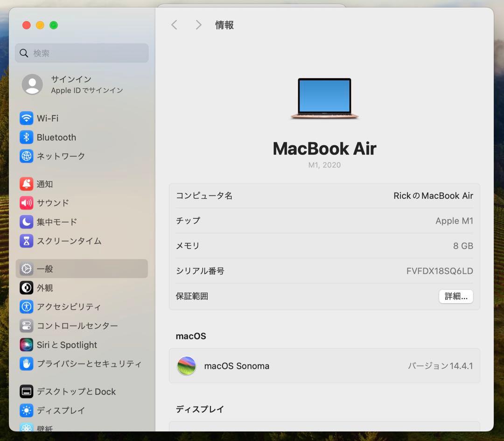Click 詳細... next to 保証範囲
This screenshot has height=441, width=504.
point(456,296)
